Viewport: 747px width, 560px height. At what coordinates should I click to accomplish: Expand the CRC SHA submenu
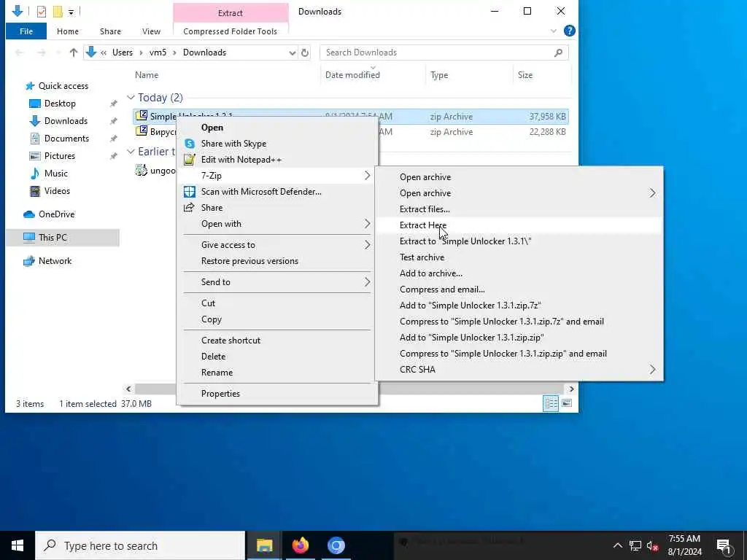tap(652, 370)
